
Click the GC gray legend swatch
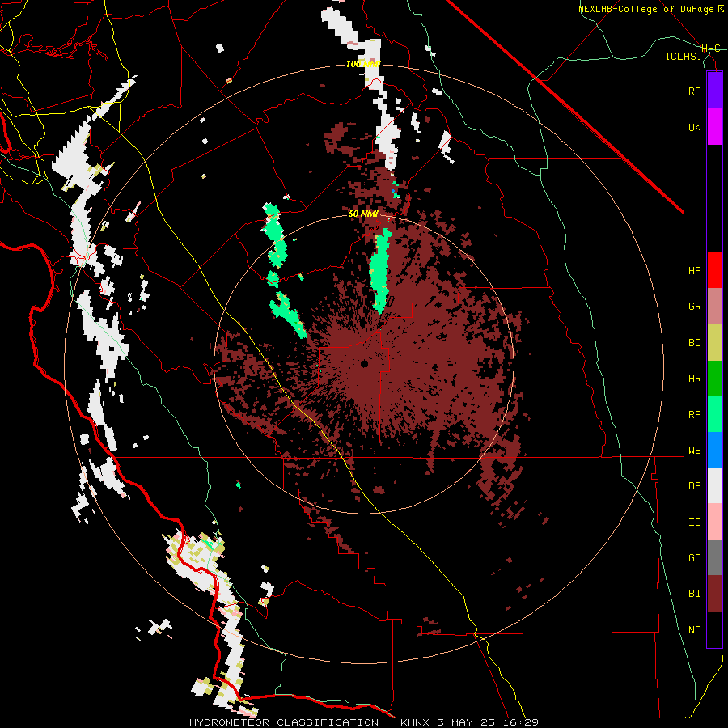[714, 557]
